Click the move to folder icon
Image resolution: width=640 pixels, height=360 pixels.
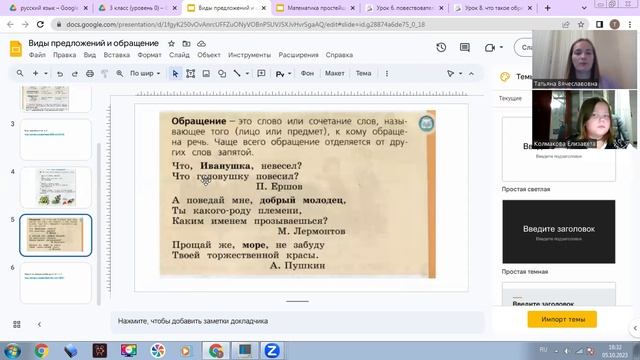tap(186, 43)
